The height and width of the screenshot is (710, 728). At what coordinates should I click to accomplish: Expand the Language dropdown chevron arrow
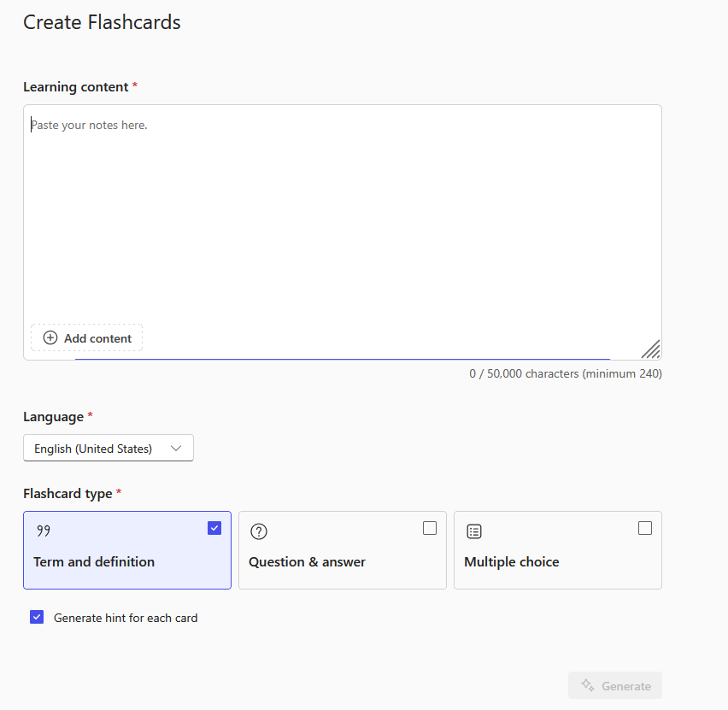[177, 449]
